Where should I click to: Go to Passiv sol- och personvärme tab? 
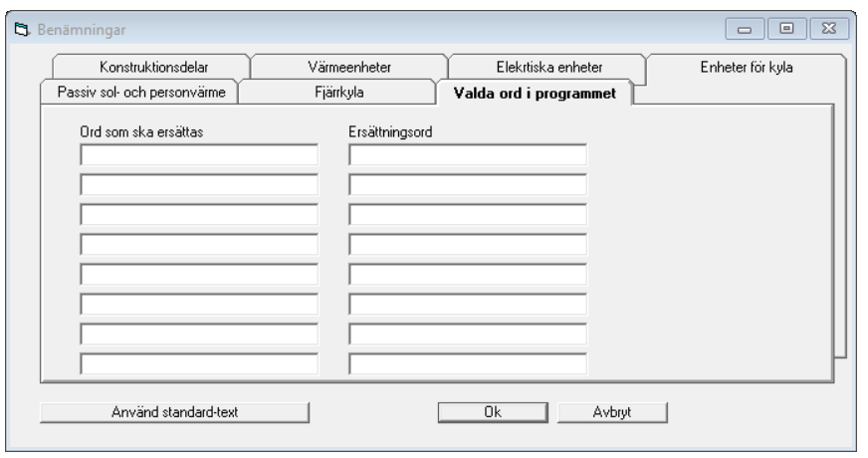(x=140, y=92)
